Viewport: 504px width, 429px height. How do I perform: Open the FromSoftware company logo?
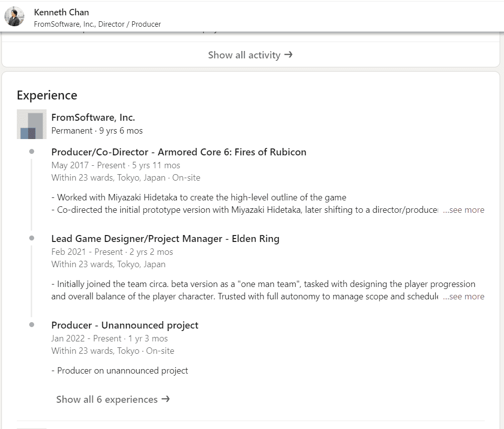pos(32,124)
